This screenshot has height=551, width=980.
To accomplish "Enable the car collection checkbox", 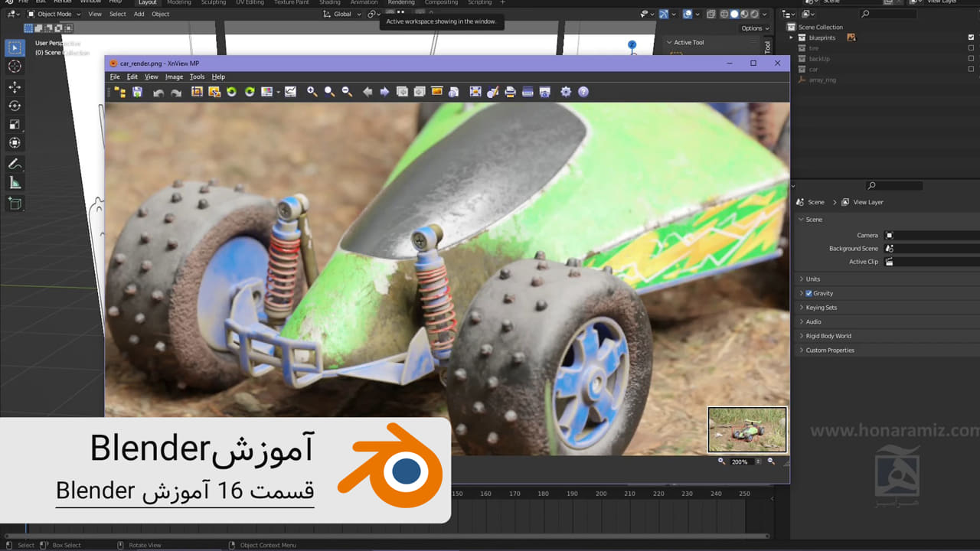I will click(x=971, y=69).
